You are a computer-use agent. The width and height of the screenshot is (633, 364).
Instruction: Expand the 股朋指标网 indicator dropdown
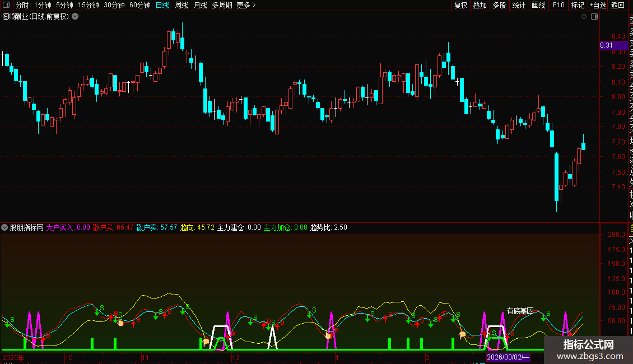5,227
